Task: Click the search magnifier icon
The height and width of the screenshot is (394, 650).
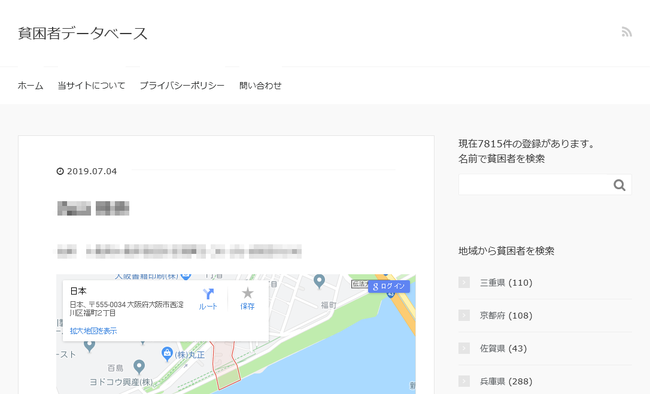Action: [619, 185]
